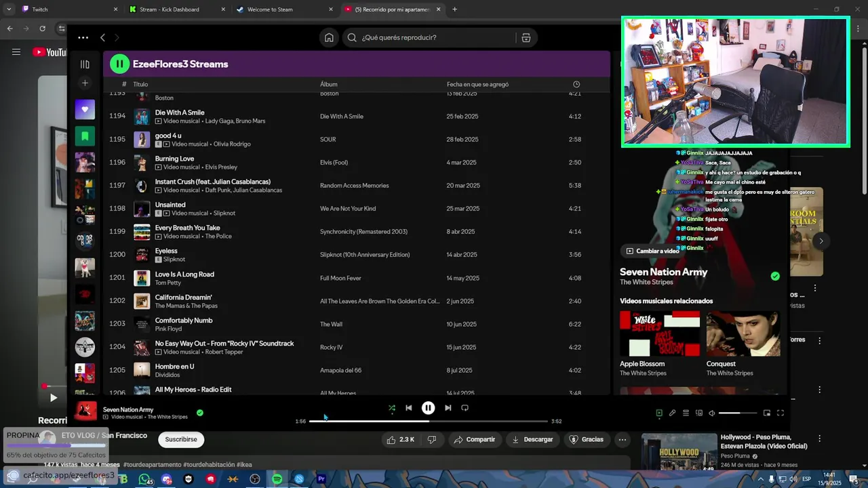Click Cambiar a video button

[652, 251]
